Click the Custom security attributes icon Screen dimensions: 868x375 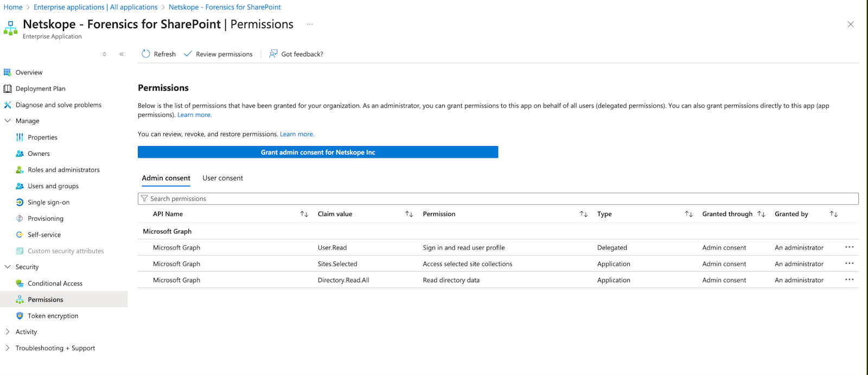[20, 251]
